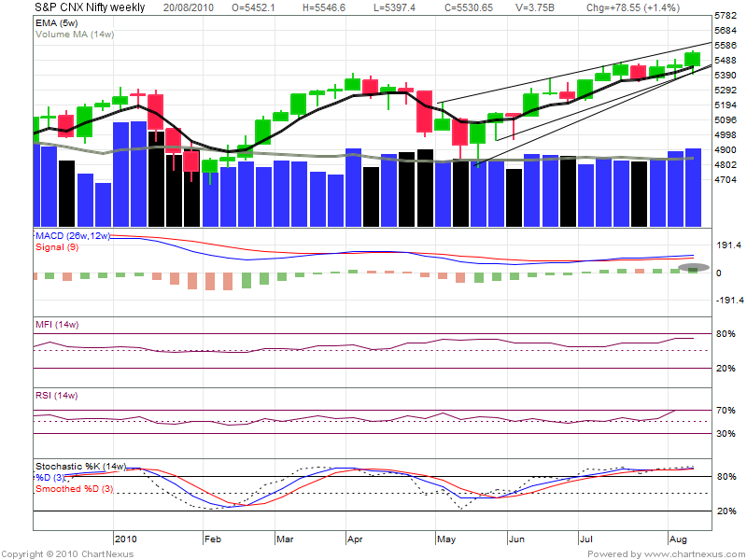Click the S&P CNX Nifty weekly title

click(76, 7)
